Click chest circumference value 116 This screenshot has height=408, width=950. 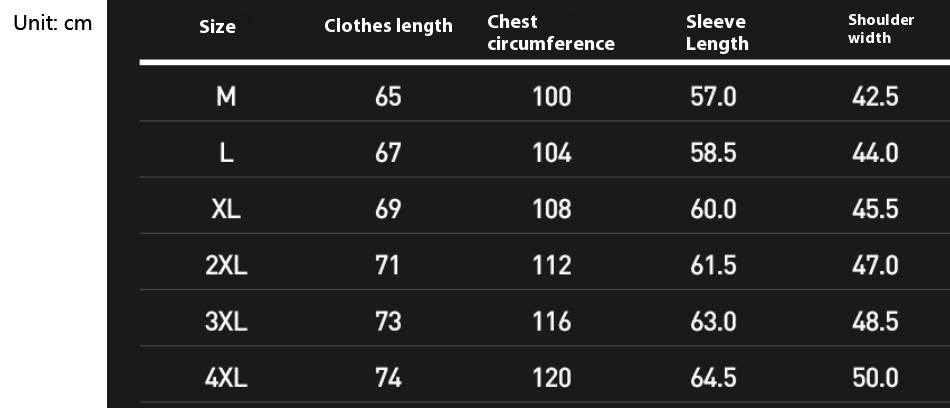pos(552,322)
